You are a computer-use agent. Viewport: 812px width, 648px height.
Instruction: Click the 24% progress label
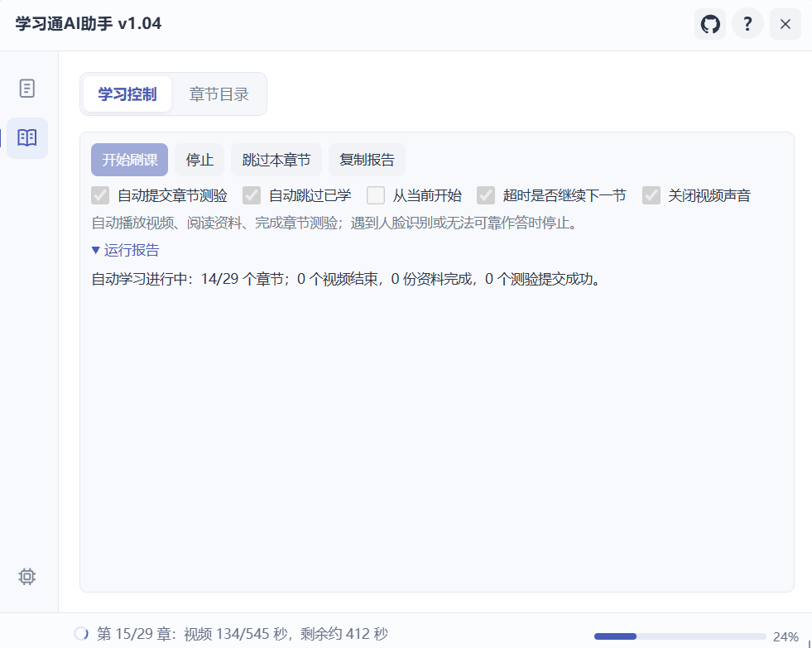(786, 636)
